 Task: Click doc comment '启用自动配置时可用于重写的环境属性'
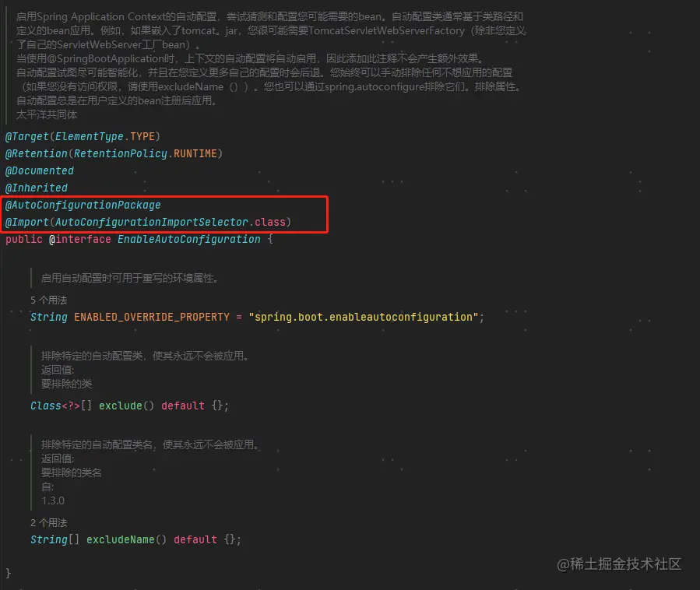(x=130, y=279)
